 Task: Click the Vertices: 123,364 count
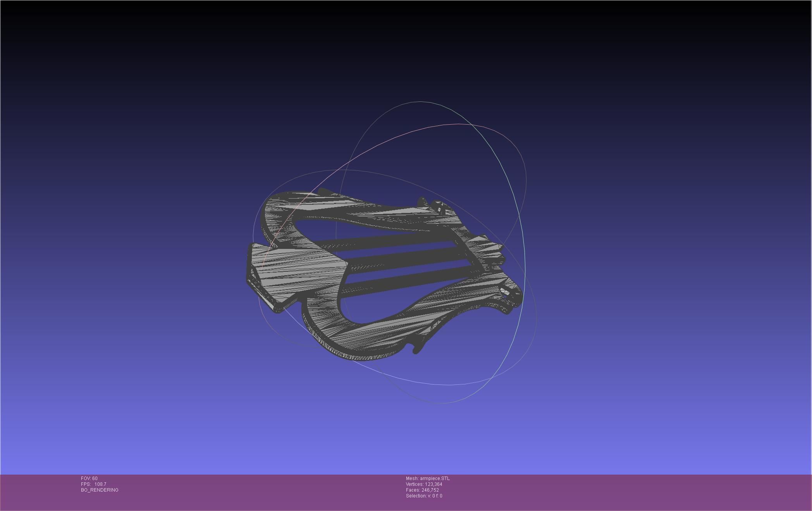pyautogui.click(x=424, y=484)
